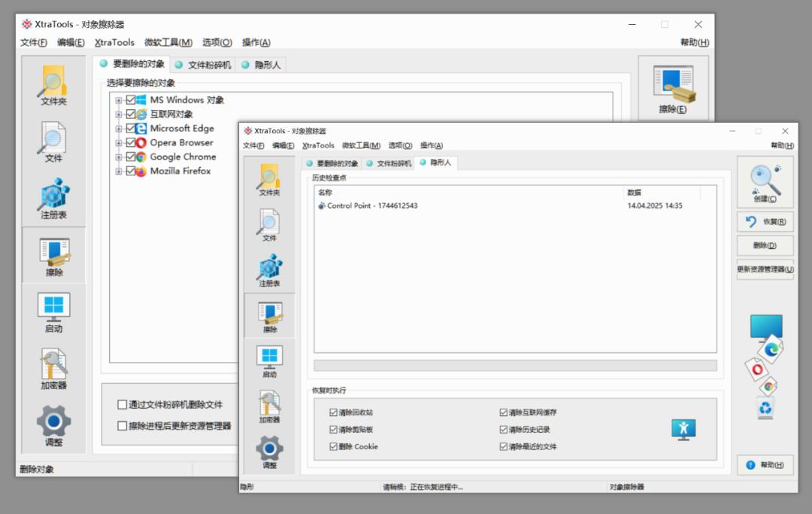Expand the Mozilla Firefox tree node

119,172
